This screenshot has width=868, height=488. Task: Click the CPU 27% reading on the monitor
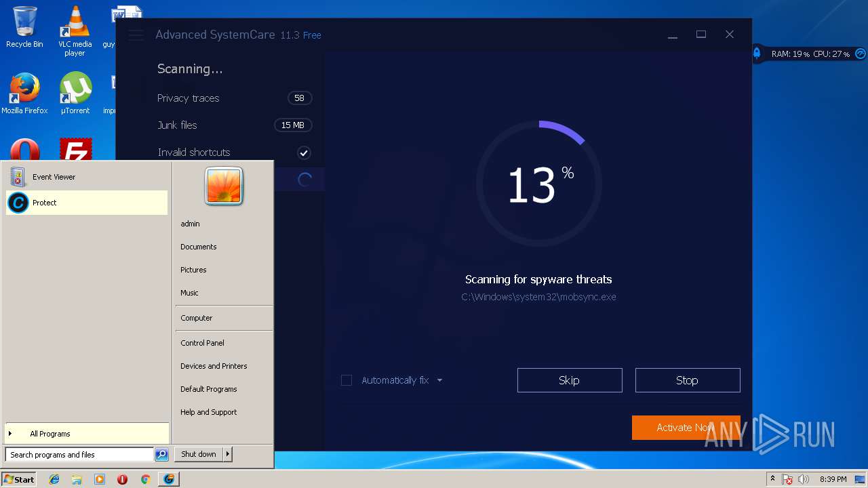pyautogui.click(x=832, y=54)
